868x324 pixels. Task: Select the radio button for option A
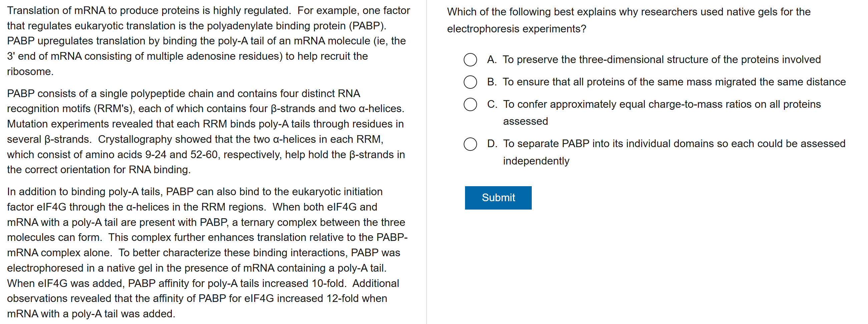470,60
